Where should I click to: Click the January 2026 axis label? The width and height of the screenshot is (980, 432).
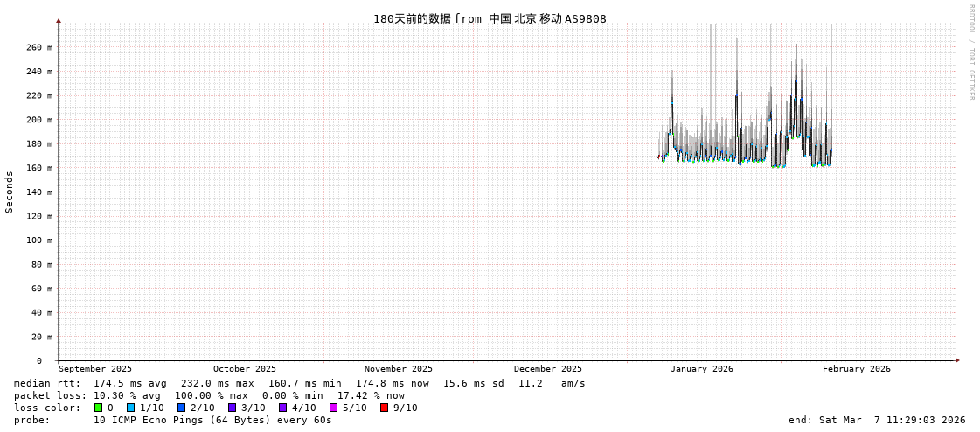pyautogui.click(x=701, y=369)
